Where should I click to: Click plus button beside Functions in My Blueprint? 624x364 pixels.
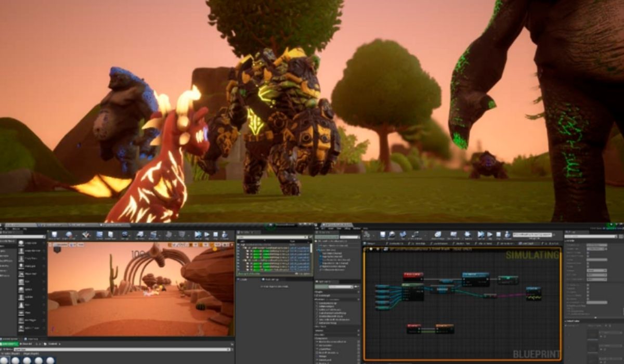(x=359, y=300)
